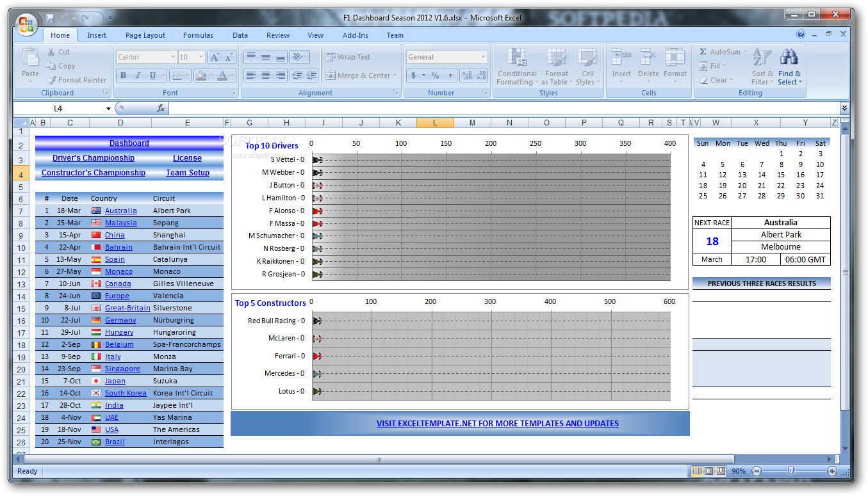Click the Comma Style icon
Viewport: 868px width, 496px height.
click(x=450, y=76)
